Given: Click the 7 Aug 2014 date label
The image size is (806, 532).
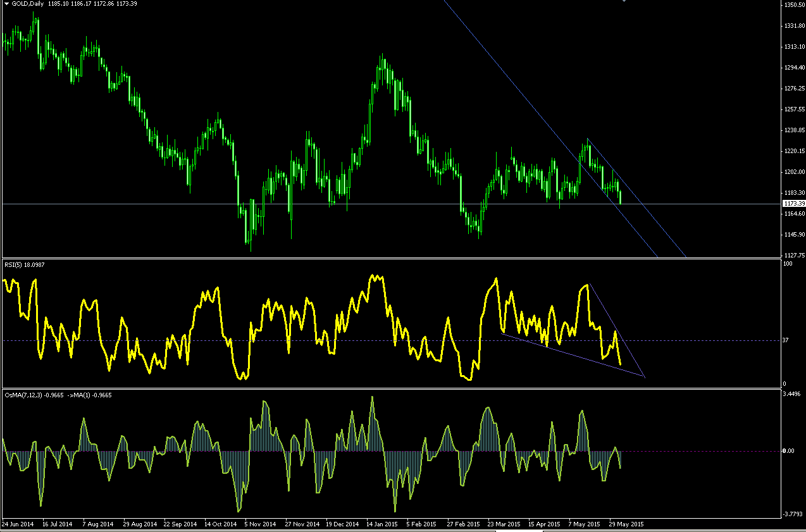Looking at the screenshot, I should [98, 524].
